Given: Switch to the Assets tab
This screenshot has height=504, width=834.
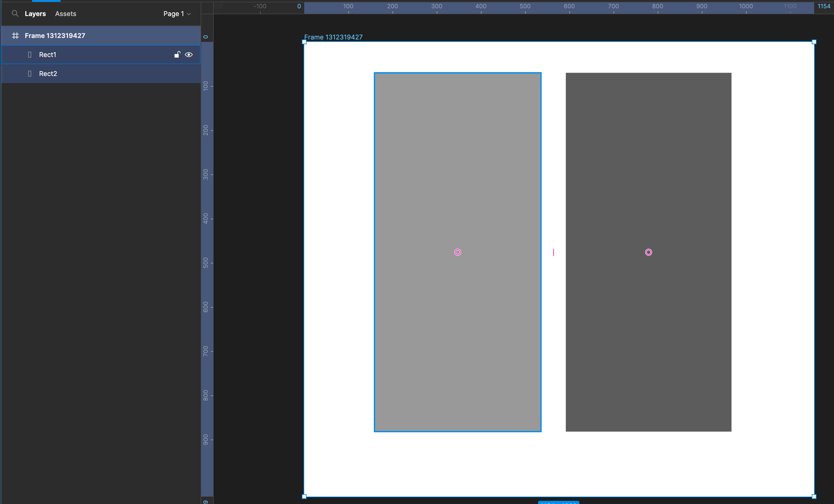Looking at the screenshot, I should 66,14.
